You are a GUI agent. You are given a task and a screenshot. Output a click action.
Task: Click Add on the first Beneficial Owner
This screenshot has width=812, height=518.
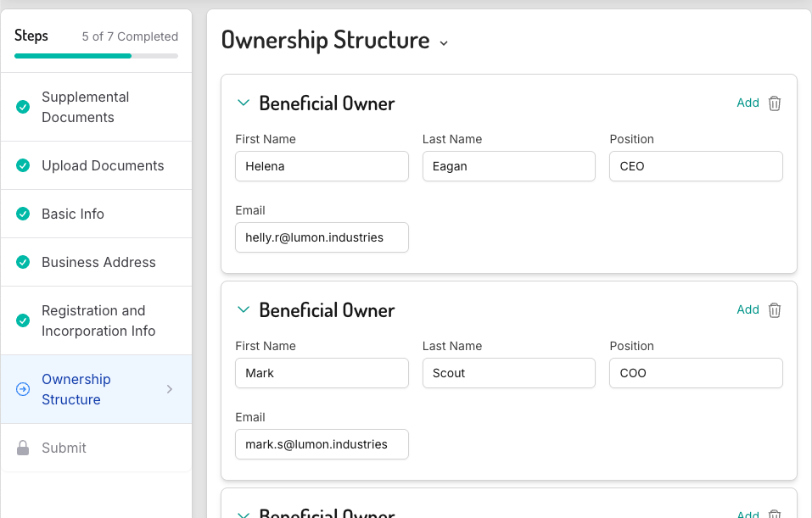(x=748, y=103)
